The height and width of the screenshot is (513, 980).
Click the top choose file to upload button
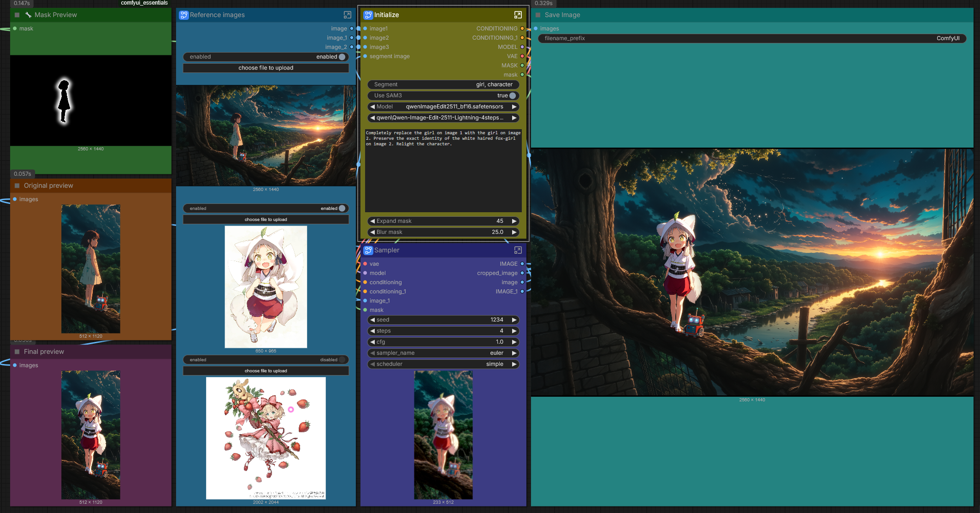pyautogui.click(x=266, y=68)
